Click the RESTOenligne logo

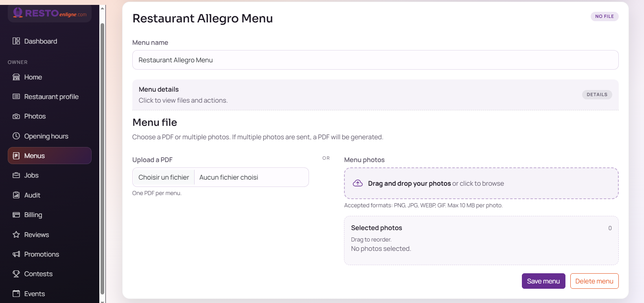click(49, 13)
